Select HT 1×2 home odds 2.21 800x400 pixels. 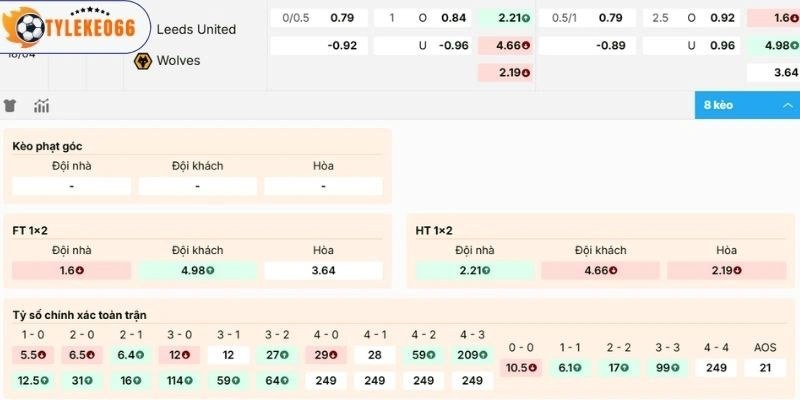tap(474, 270)
